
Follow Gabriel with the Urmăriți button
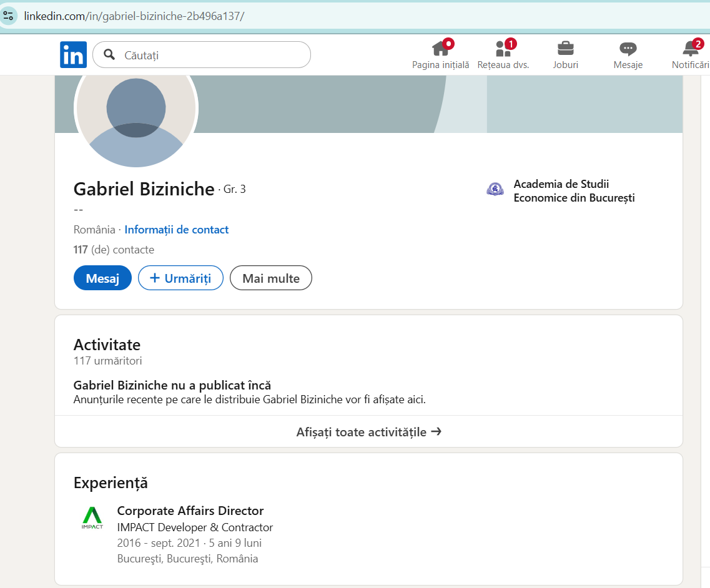[x=180, y=278]
